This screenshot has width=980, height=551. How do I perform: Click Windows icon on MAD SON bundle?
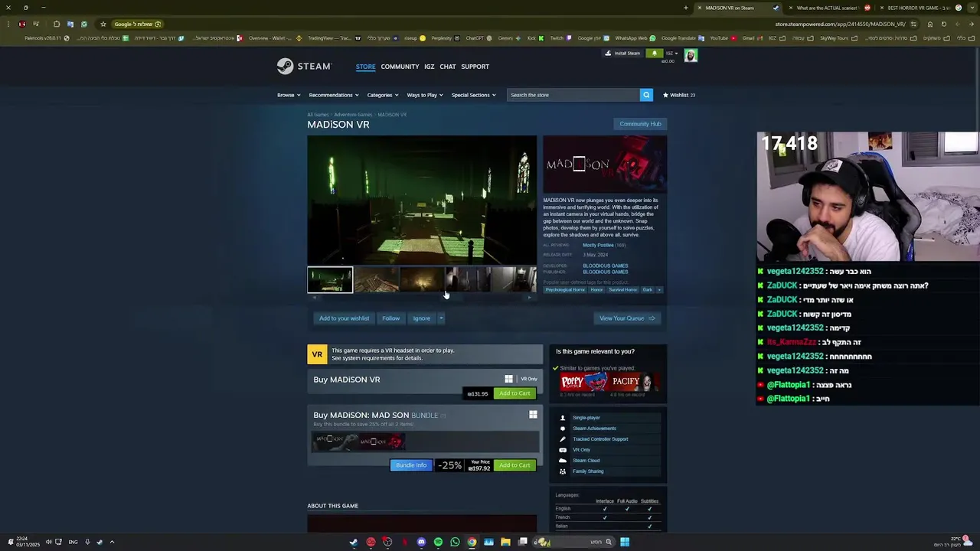pyautogui.click(x=533, y=415)
